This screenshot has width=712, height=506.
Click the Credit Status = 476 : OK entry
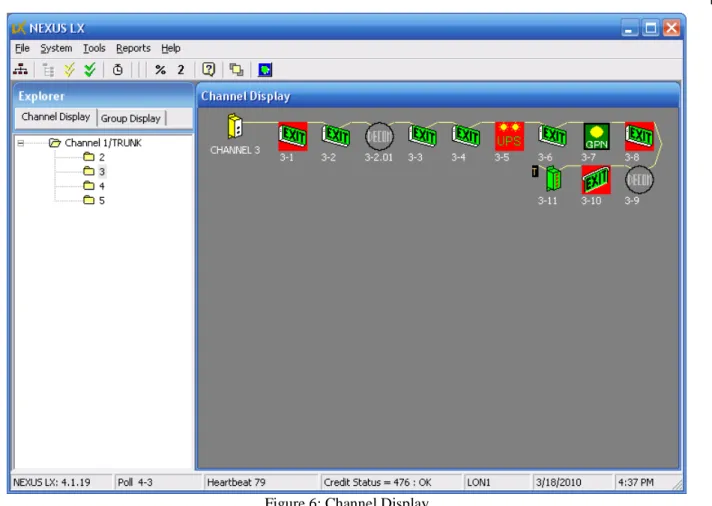pyautogui.click(x=391, y=482)
